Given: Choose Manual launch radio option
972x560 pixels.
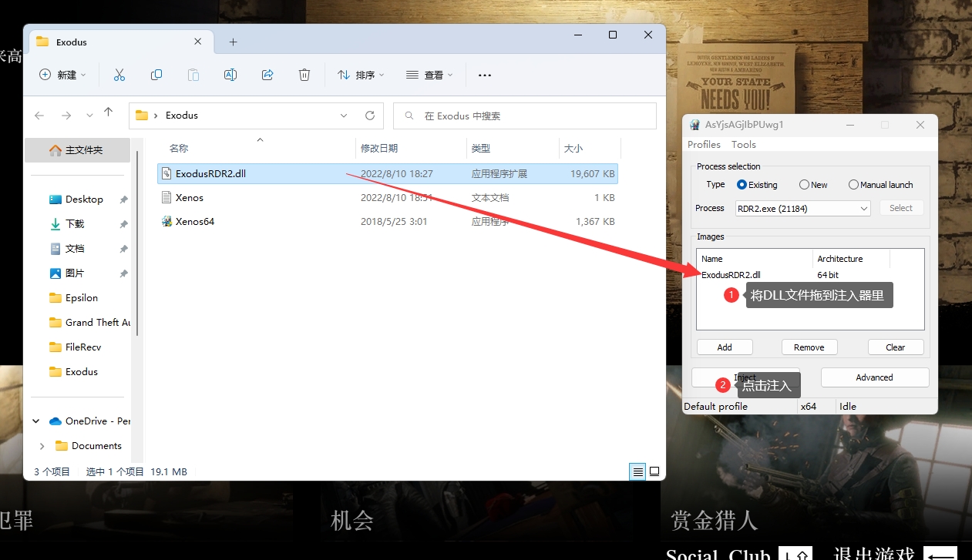Looking at the screenshot, I should (853, 185).
